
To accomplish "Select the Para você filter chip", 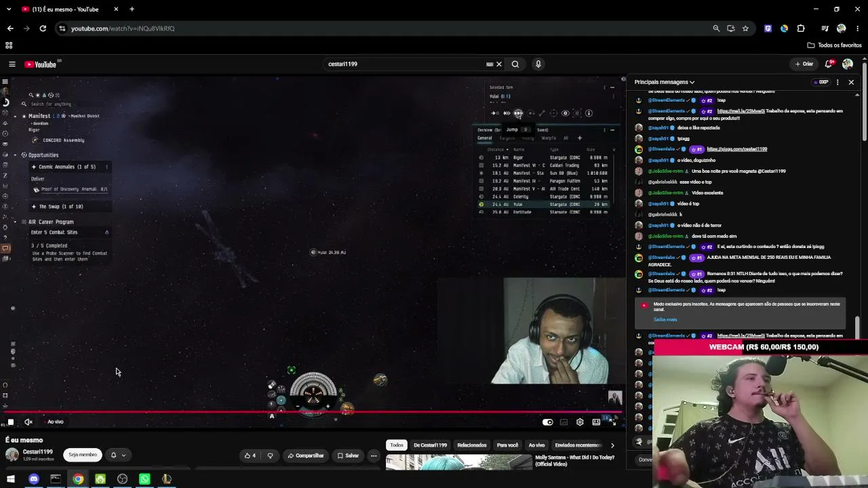I will 508,445.
